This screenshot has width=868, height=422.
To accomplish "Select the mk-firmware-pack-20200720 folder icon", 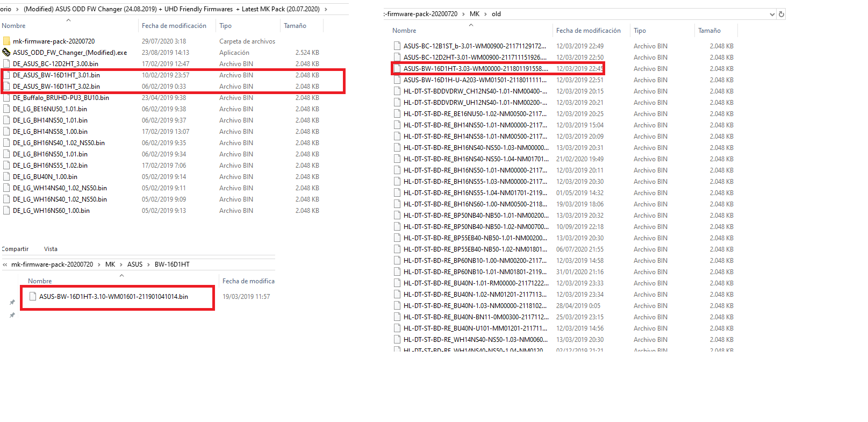I will [x=6, y=41].
